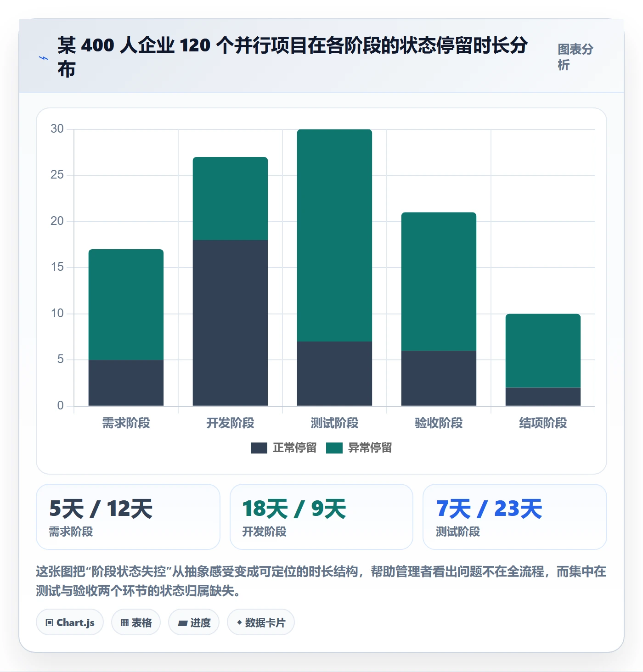Open the 7天 / 23天 测试阶段 card
The image size is (643, 672).
(x=515, y=517)
